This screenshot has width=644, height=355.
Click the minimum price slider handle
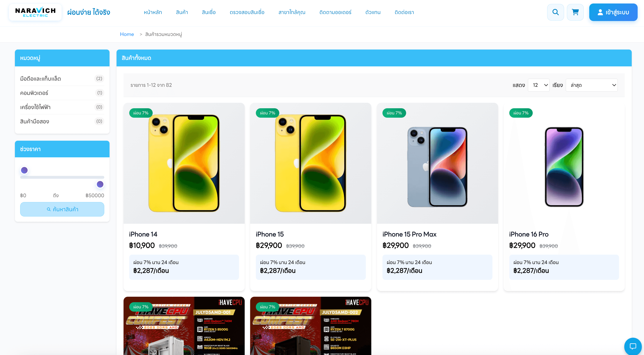coord(24,170)
